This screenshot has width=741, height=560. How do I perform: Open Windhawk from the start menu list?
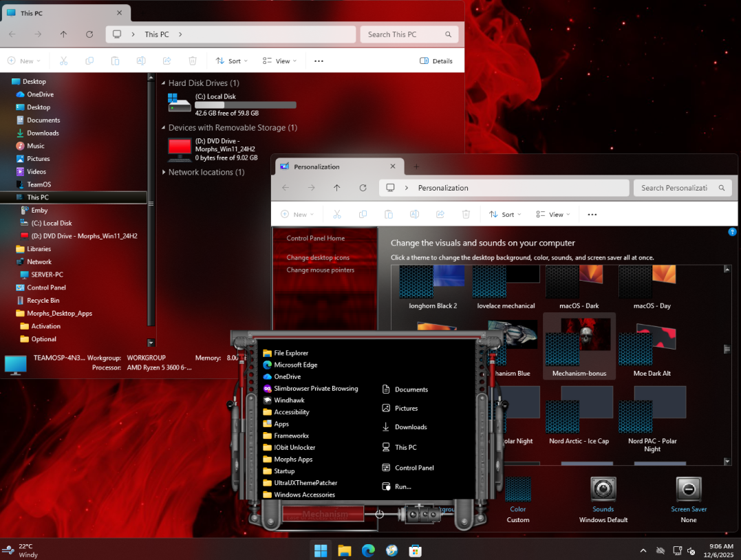click(288, 400)
